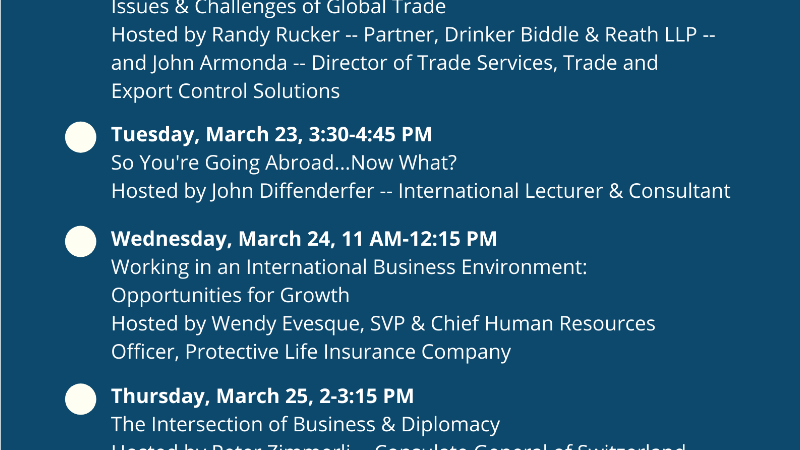This screenshot has height=450, width=800.
Task: Click the Hosted by Wendy Evesque line
Action: [x=383, y=323]
